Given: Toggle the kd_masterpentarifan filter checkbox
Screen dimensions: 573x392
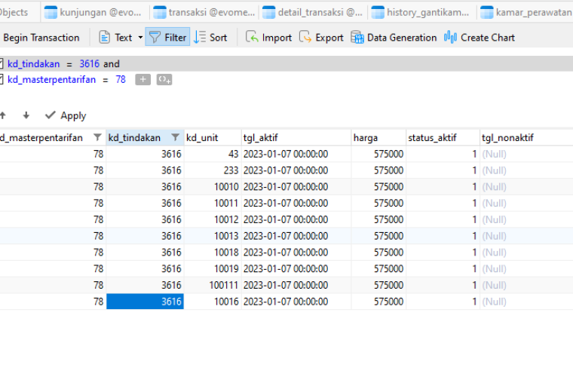Looking at the screenshot, I should tap(1, 79).
